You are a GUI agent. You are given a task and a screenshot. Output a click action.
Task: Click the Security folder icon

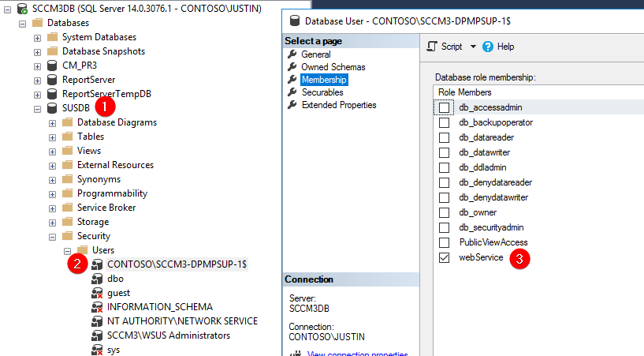(67, 236)
